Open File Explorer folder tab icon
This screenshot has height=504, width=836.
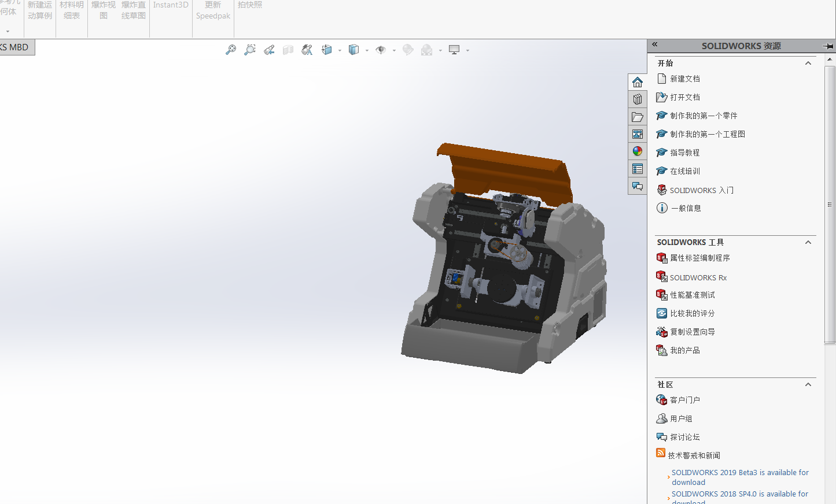(x=637, y=117)
